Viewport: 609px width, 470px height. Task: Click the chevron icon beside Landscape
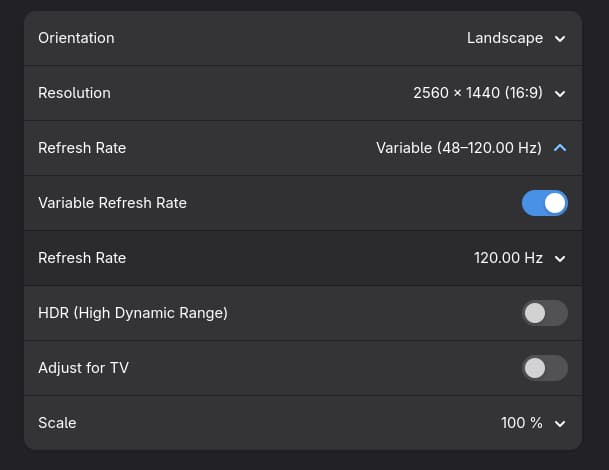point(560,39)
